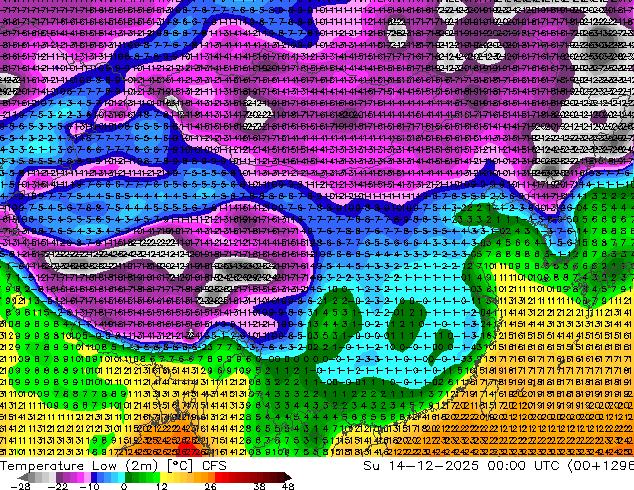Click the '0' legend label
634x490 pixels.
[x=124, y=486]
